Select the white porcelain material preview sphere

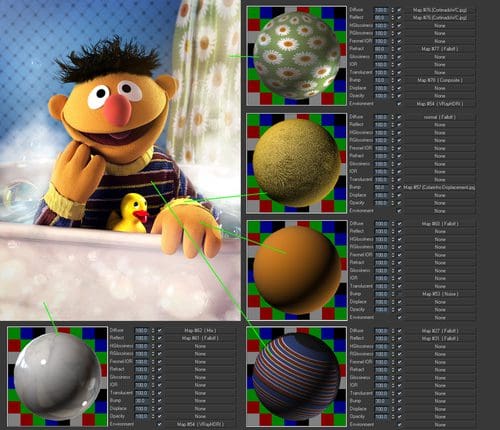57,376
